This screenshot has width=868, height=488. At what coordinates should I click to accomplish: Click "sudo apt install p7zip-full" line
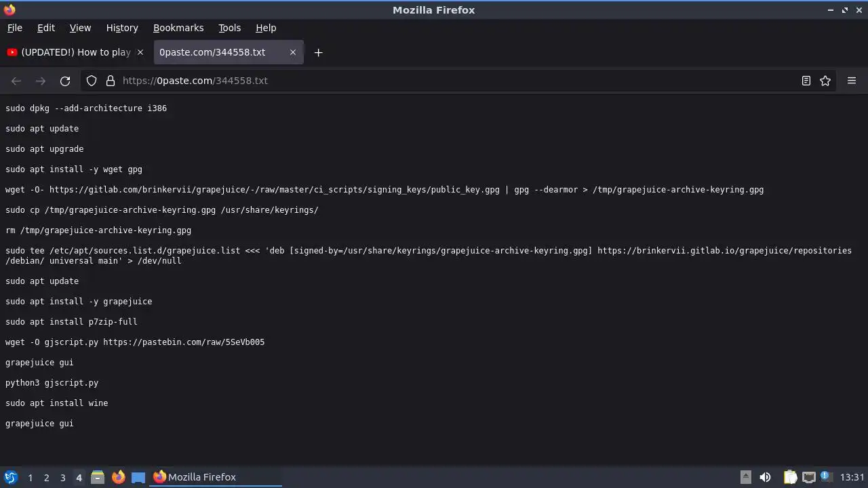click(71, 322)
